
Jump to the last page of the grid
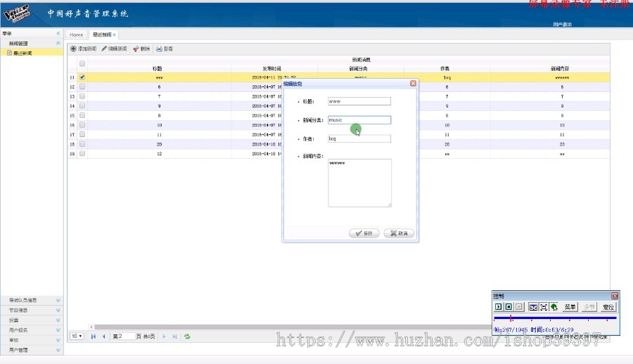click(x=174, y=336)
